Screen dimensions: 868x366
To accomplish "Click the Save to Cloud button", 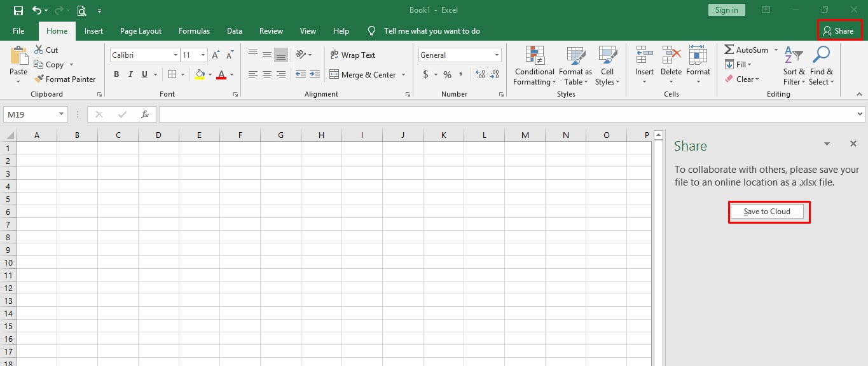I will (x=768, y=212).
